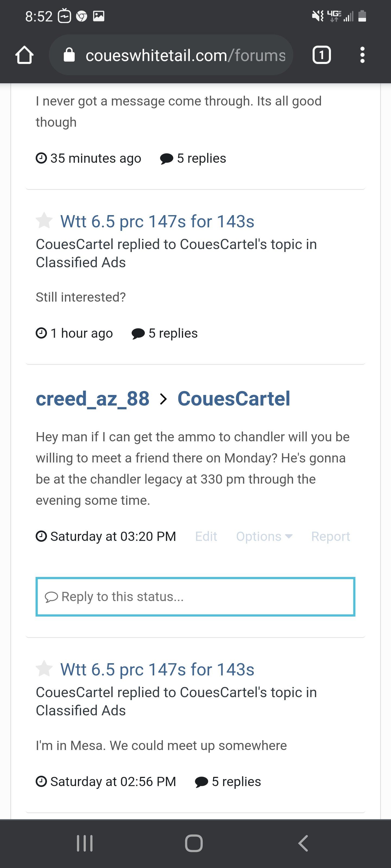
Task: Tap the Chrome home icon
Action: [24, 55]
